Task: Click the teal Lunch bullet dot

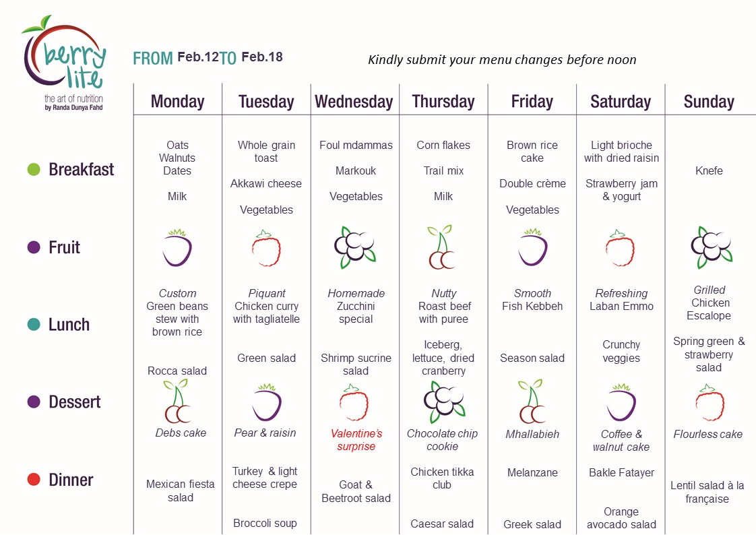Action: (34, 324)
